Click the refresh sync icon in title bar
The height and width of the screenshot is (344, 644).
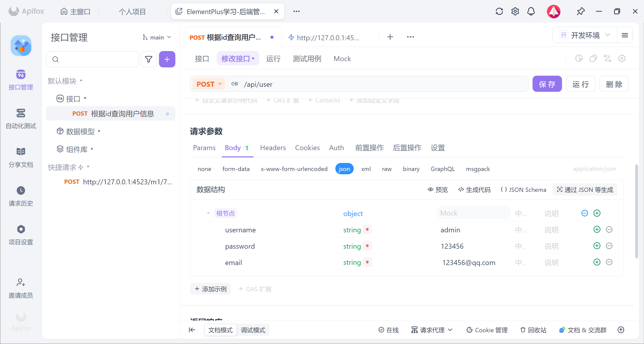[x=499, y=11]
